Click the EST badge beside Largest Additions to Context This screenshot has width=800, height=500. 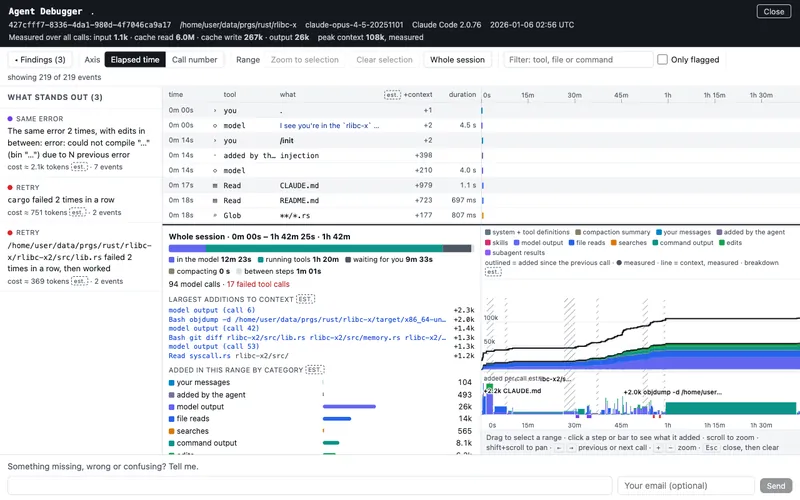306,299
